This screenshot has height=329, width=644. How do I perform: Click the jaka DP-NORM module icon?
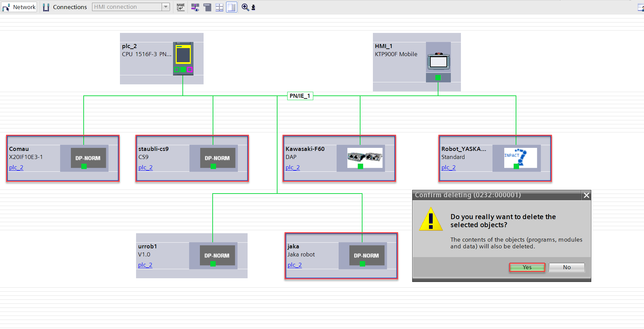(367, 255)
